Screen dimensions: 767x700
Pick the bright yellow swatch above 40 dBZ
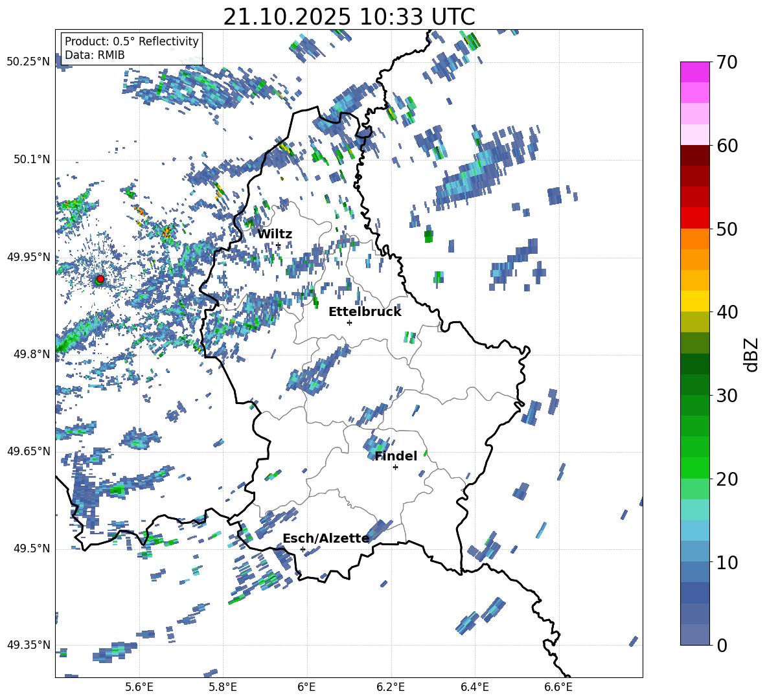(695, 301)
